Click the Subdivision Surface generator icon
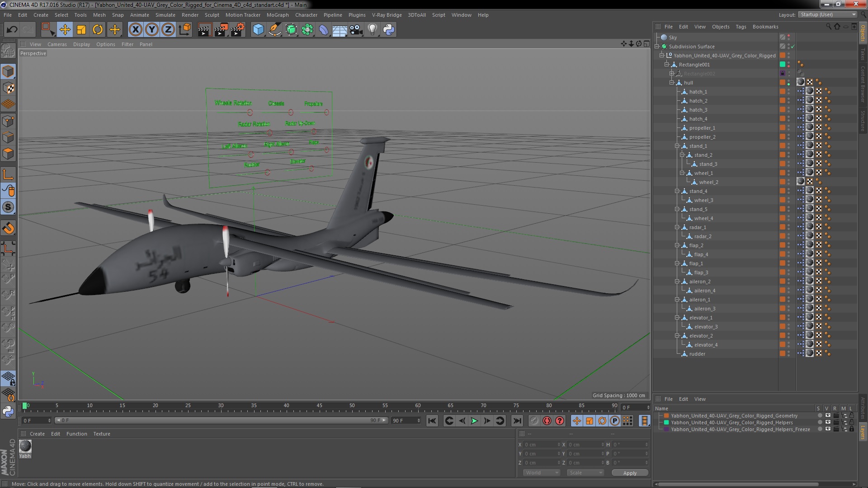Screen dimensions: 868x488 click(x=291, y=30)
